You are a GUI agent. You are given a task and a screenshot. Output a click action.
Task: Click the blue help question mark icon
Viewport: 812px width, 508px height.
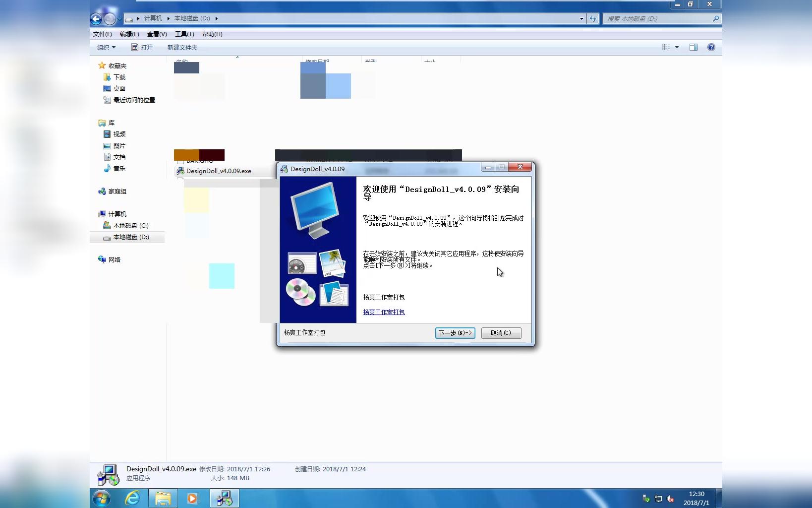711,47
